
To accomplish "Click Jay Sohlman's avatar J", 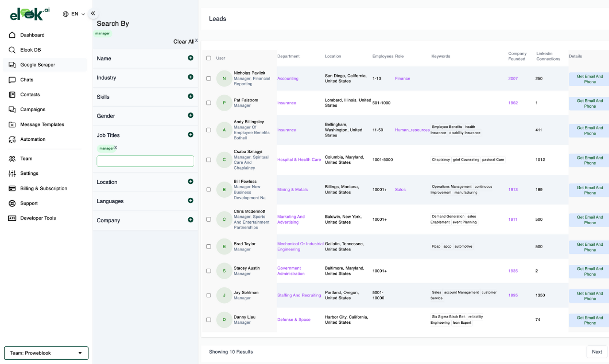I will pos(224,296).
